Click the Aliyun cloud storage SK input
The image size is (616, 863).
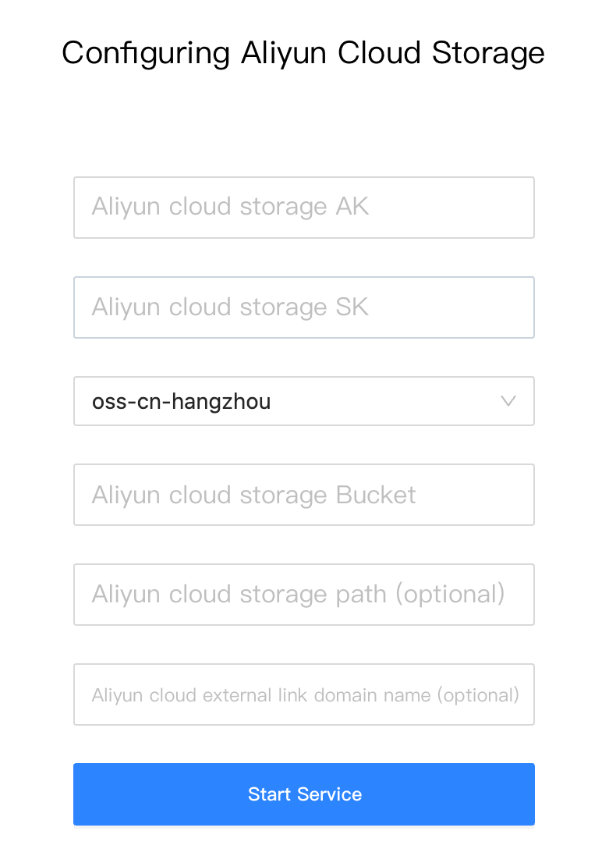(303, 307)
